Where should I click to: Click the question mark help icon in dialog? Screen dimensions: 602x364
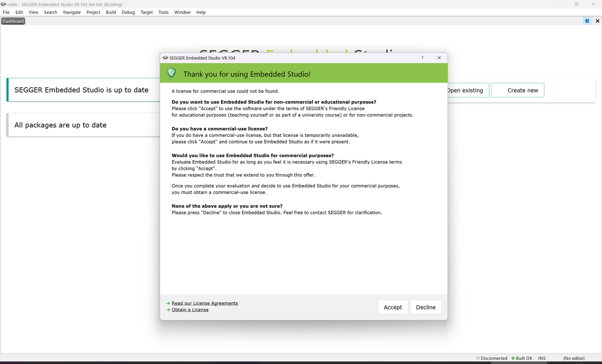pos(422,58)
